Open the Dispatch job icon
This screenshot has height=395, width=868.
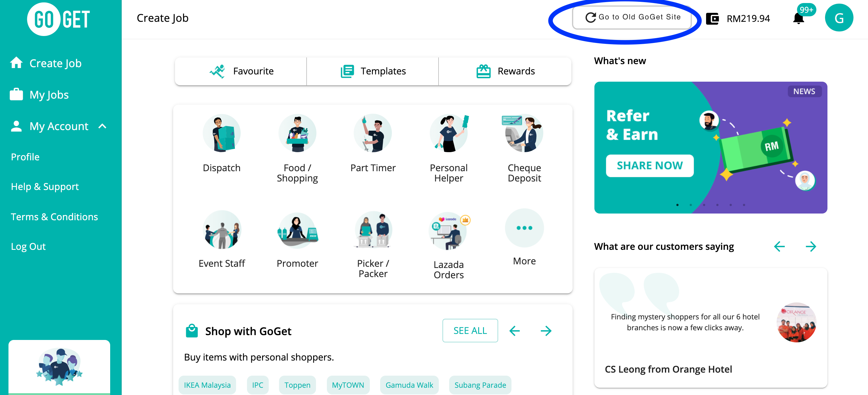click(221, 134)
